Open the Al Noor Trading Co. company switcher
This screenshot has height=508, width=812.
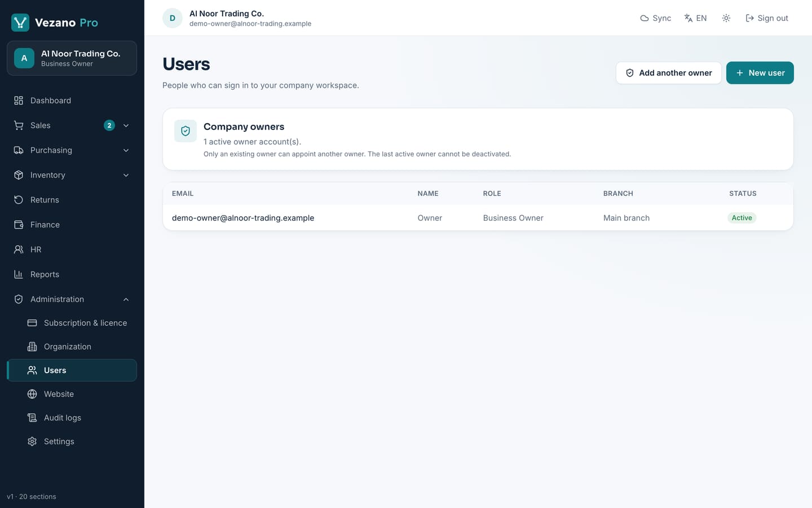tap(72, 58)
